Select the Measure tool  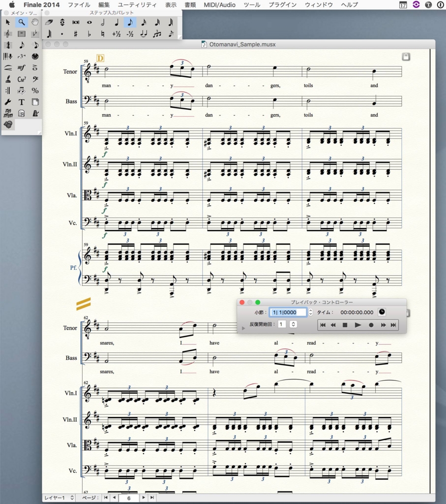pyautogui.click(x=22, y=34)
